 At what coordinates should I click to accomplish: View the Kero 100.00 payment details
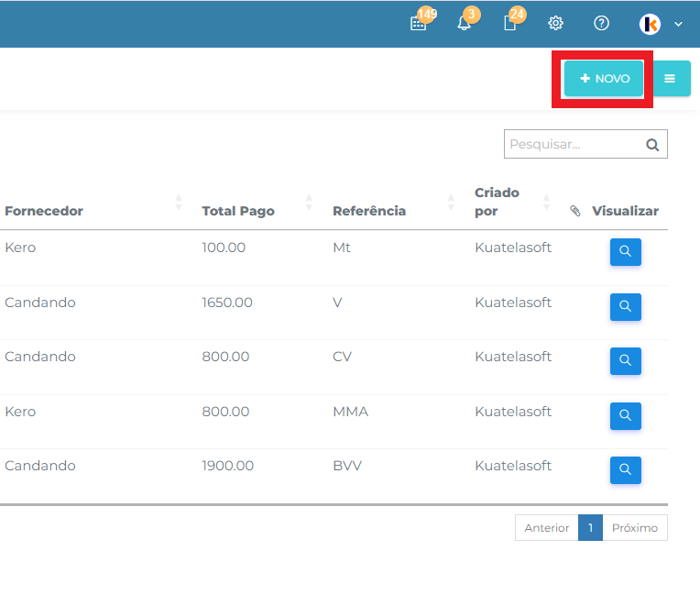click(x=626, y=252)
